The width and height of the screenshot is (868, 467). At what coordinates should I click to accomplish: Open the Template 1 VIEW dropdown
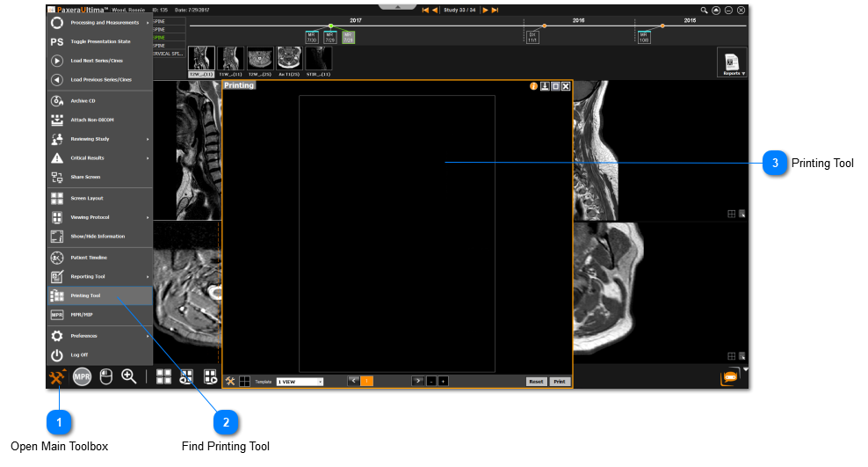click(300, 382)
